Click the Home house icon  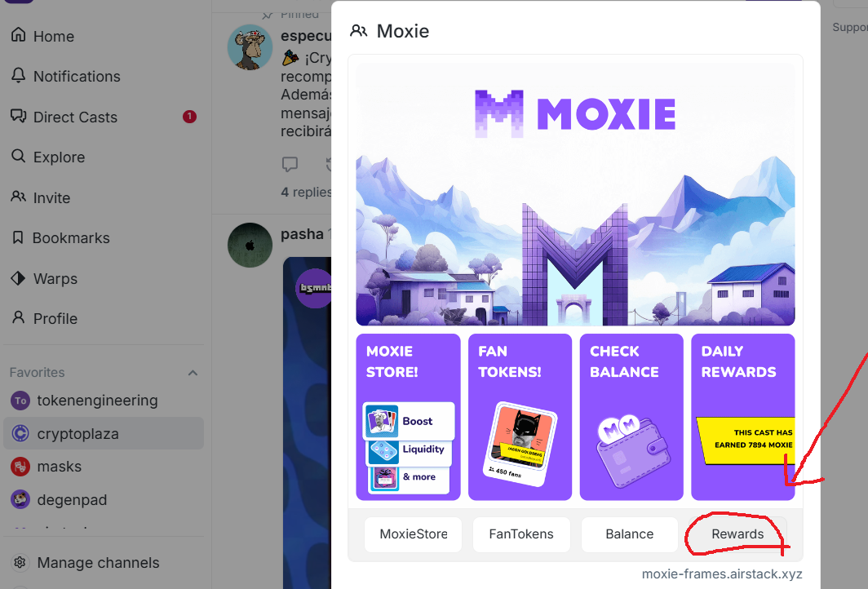pos(18,35)
